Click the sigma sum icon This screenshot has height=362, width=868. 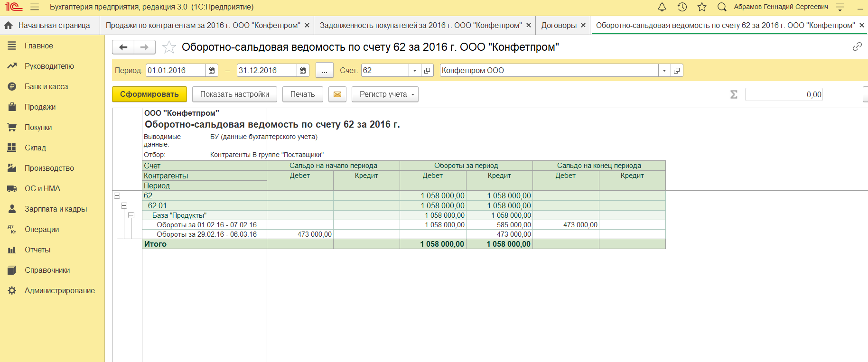tap(734, 94)
